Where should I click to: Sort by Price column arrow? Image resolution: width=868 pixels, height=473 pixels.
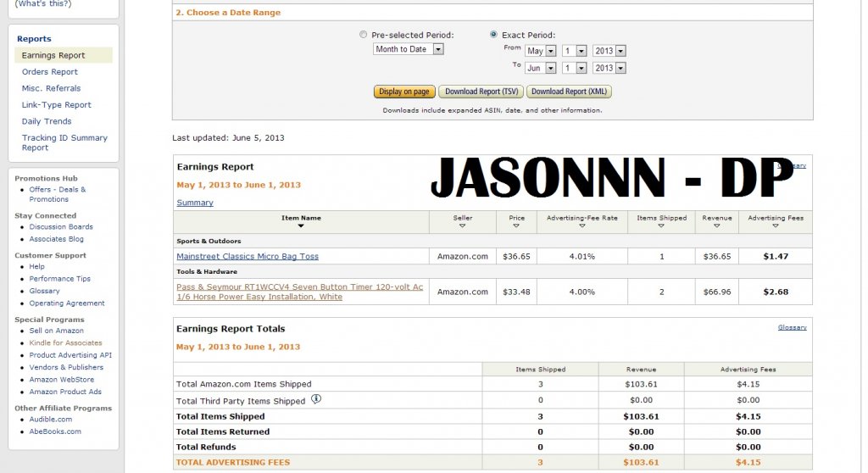(x=516, y=226)
